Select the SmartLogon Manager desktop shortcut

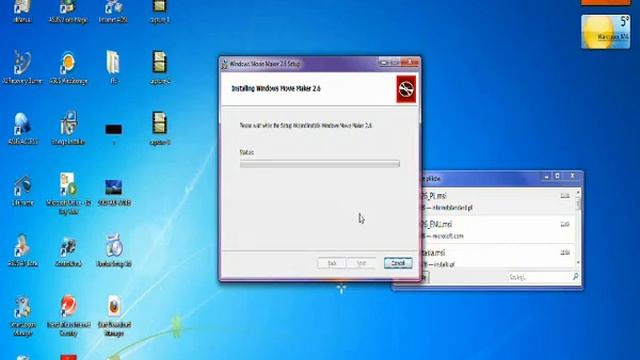[22, 316]
